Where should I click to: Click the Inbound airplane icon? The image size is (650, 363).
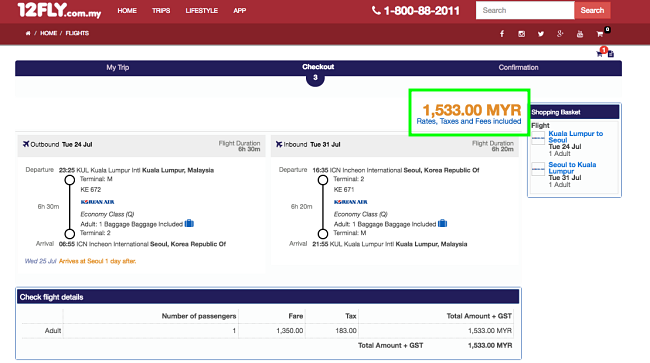coord(279,144)
